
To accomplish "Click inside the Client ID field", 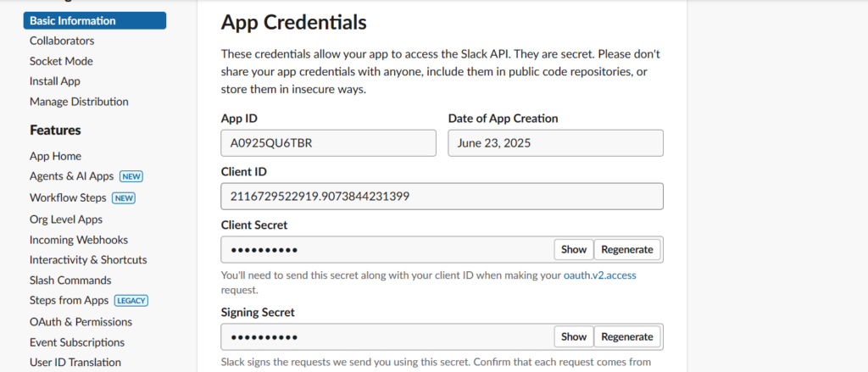I will pos(442,197).
